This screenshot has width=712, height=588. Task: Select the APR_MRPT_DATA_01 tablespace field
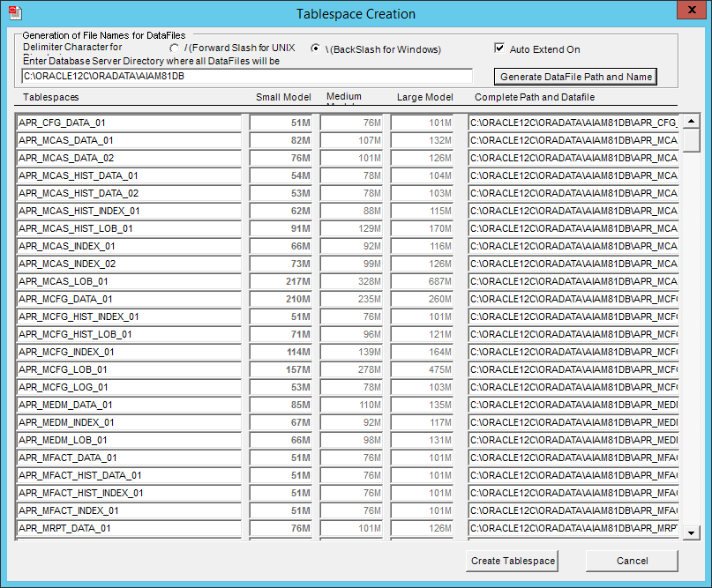click(x=129, y=529)
